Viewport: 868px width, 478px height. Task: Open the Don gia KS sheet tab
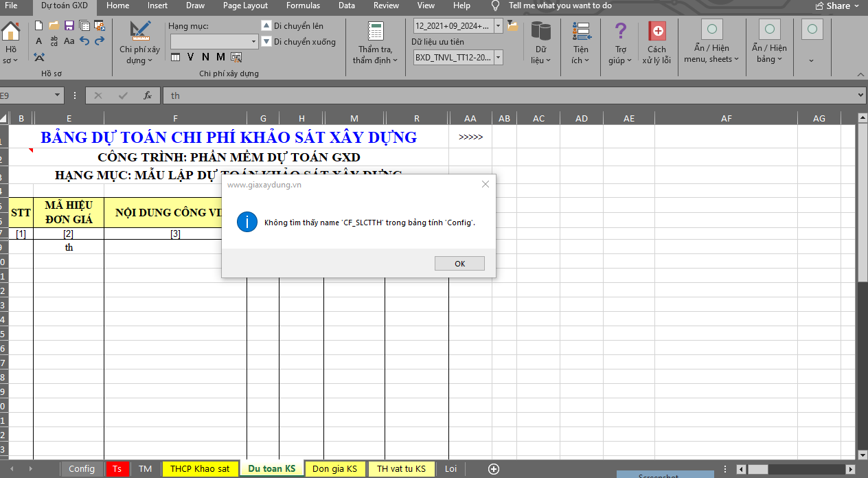pyautogui.click(x=334, y=469)
